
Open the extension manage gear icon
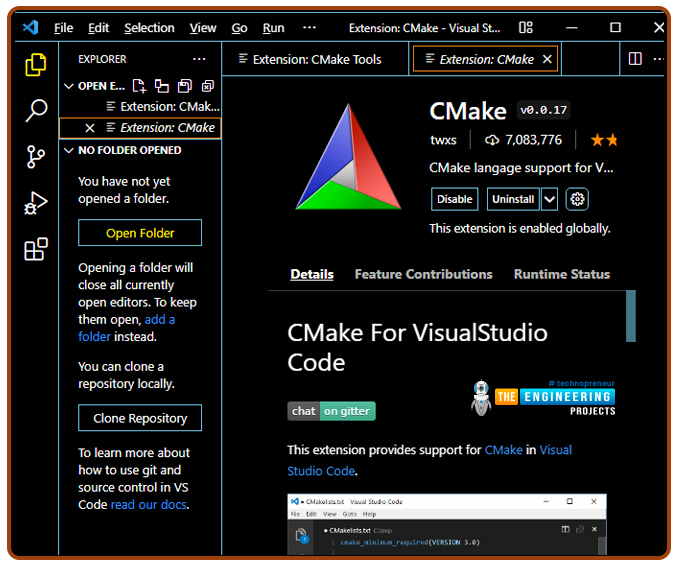(x=577, y=199)
